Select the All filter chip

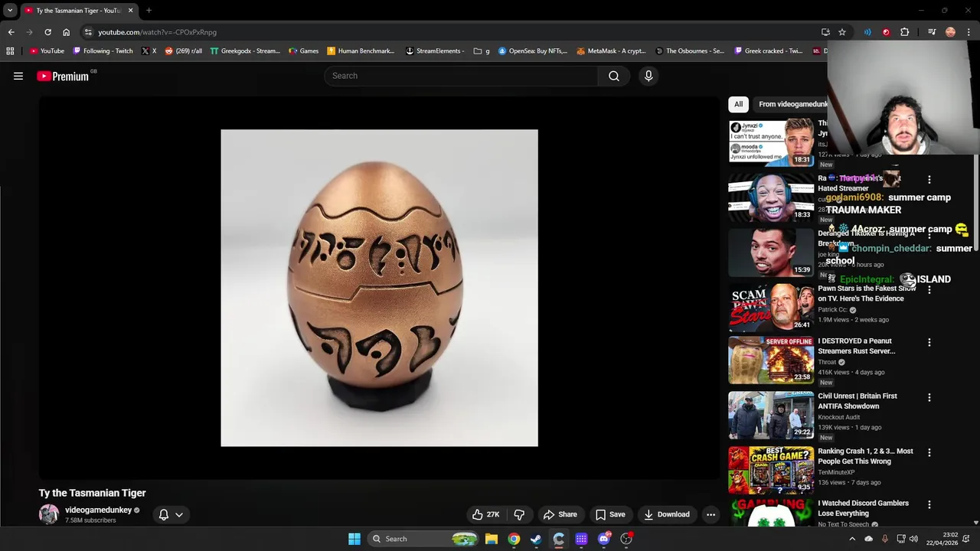738,104
